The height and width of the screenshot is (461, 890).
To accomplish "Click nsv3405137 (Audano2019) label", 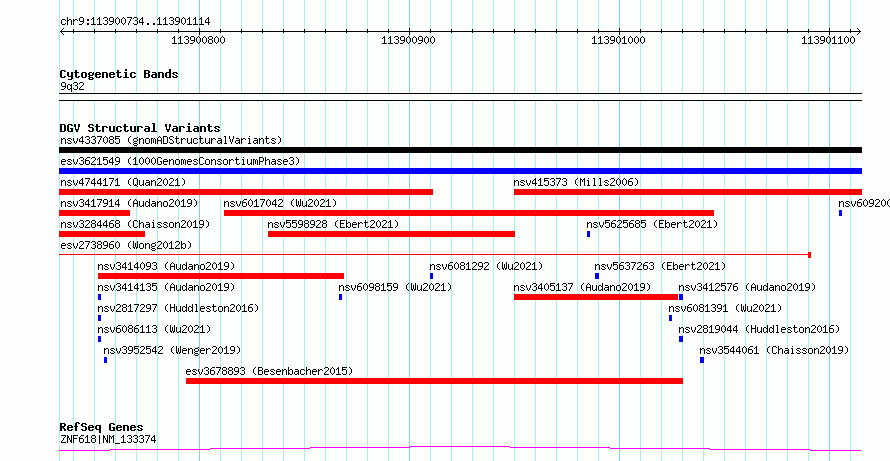I will point(582,287).
